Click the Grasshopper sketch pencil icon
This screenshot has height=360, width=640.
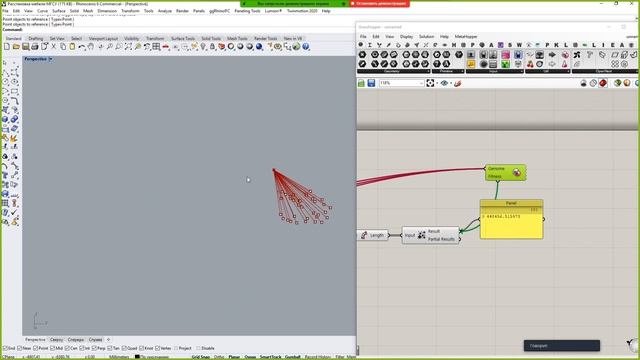pos(458,83)
